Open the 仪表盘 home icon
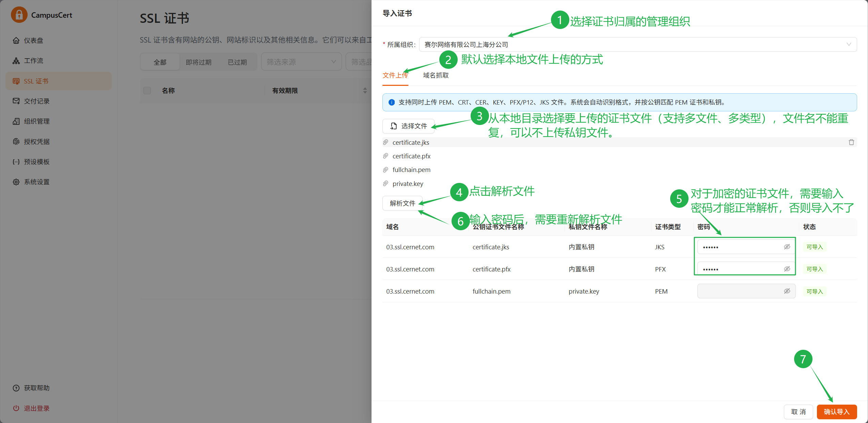The image size is (868, 423). [16, 41]
